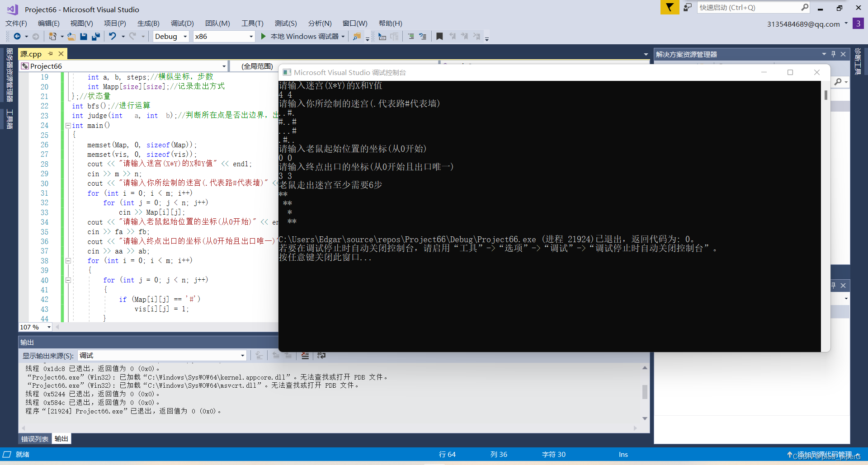
Task: Click the 源.cpp document tab
Action: tap(31, 54)
